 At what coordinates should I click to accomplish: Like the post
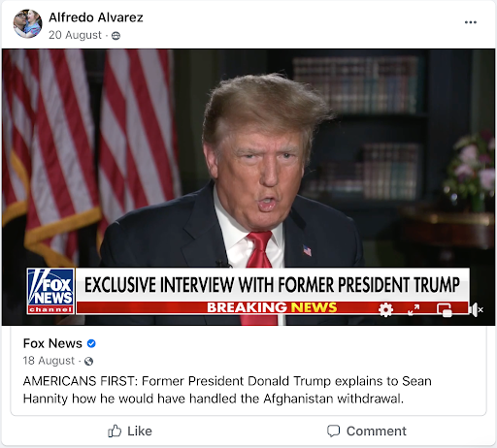click(x=130, y=432)
